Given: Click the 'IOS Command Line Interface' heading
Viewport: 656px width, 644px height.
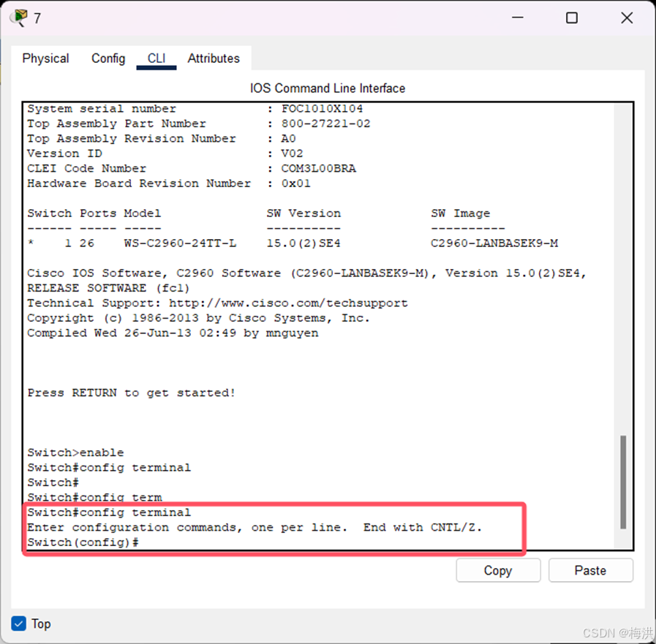Looking at the screenshot, I should pyautogui.click(x=328, y=88).
